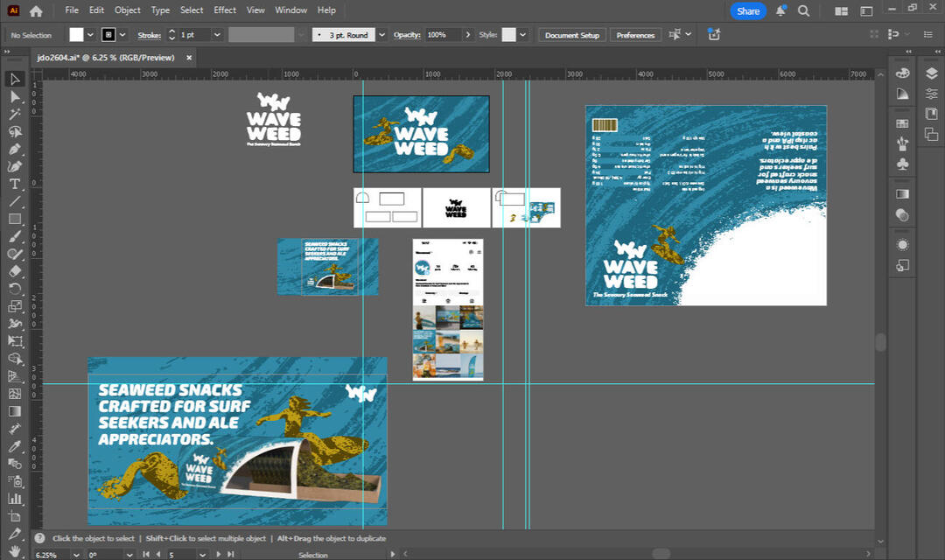Screen dimensions: 945x560
Task: Select the Rectangle tool
Action: 15,219
